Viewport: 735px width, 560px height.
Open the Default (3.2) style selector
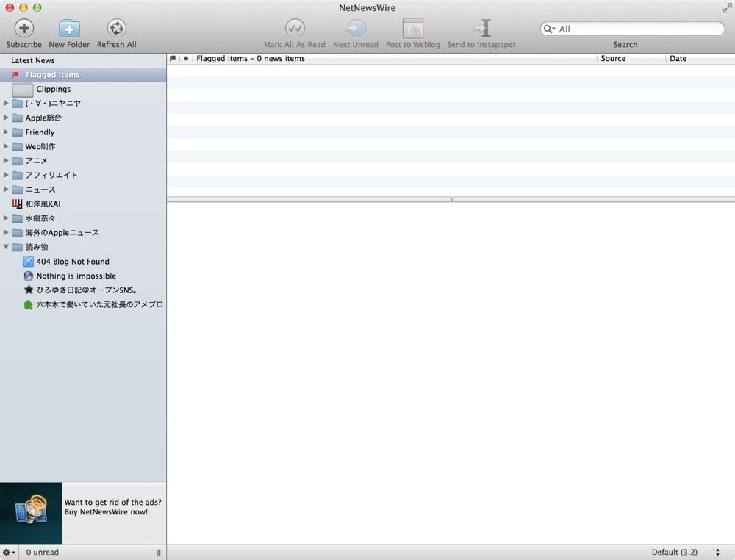click(x=685, y=552)
